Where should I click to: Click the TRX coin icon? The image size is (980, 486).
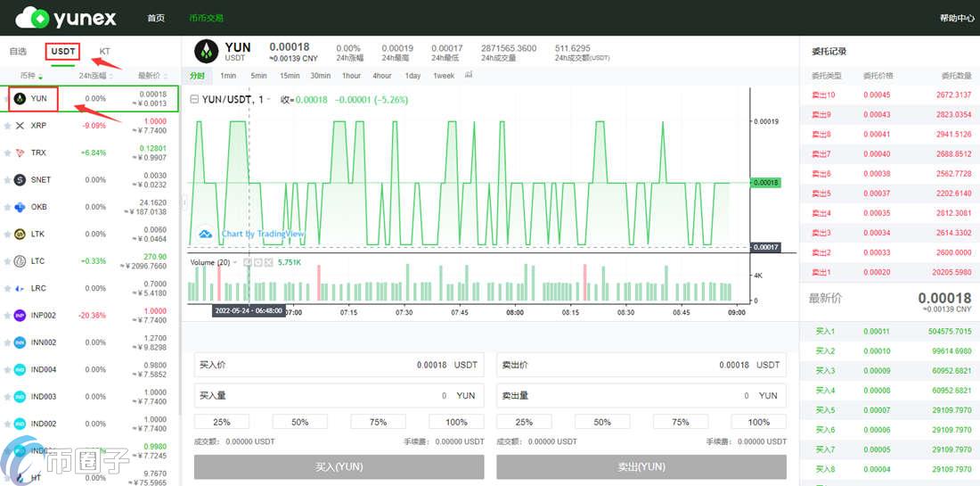[x=20, y=152]
